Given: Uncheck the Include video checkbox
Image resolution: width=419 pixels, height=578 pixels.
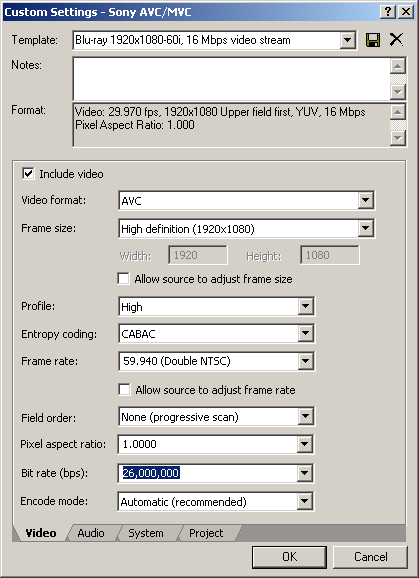Looking at the screenshot, I should click(28, 174).
